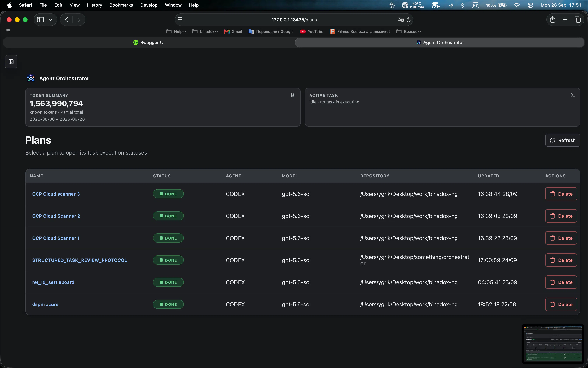
Task: Click the address bar URL field
Action: [294, 20]
